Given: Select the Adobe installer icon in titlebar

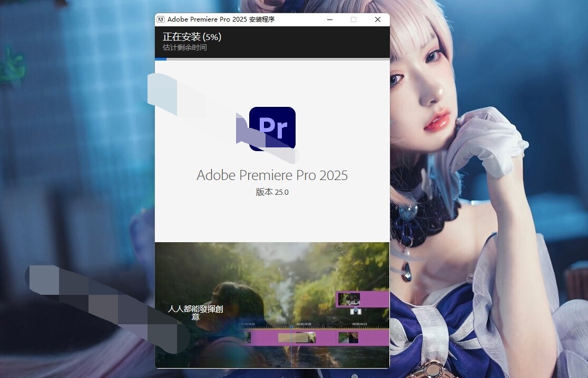Looking at the screenshot, I should 161,19.
